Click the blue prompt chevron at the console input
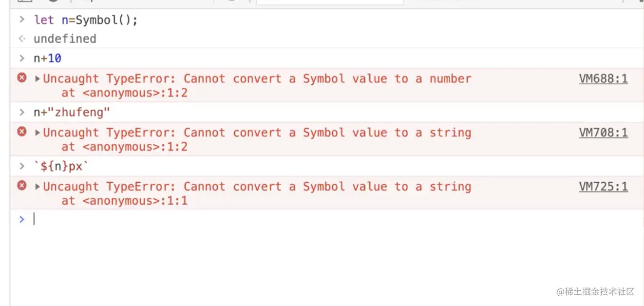The image size is (644, 306). click(x=21, y=219)
